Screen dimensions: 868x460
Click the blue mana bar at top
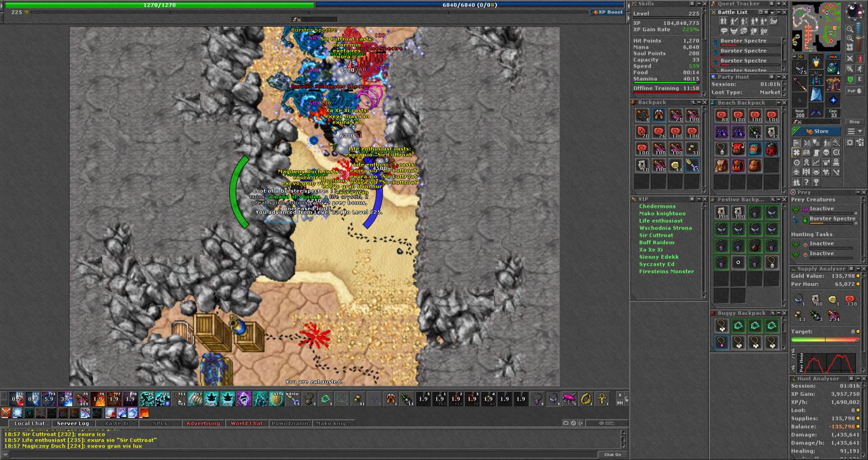(470, 5)
